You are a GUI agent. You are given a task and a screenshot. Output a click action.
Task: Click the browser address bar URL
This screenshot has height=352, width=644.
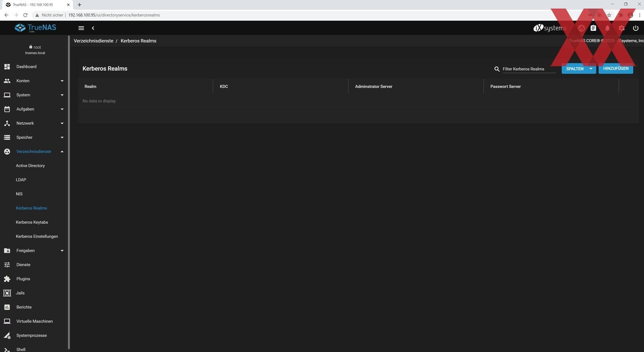(x=114, y=15)
